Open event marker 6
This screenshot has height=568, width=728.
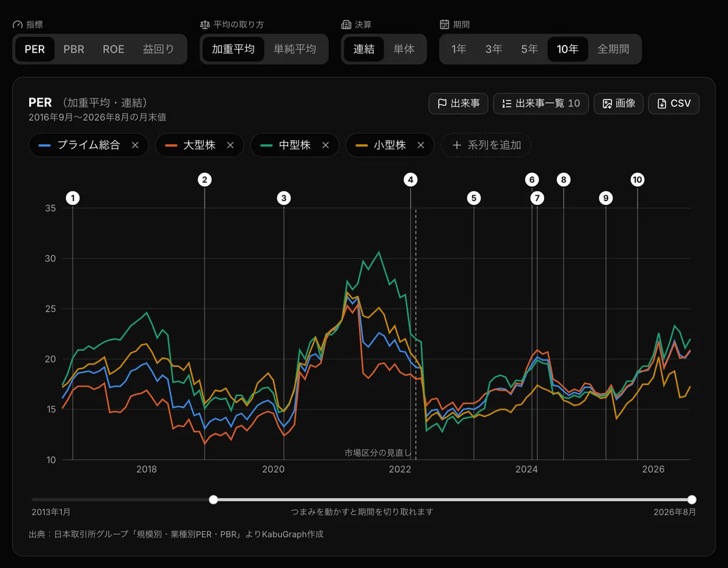point(532,179)
